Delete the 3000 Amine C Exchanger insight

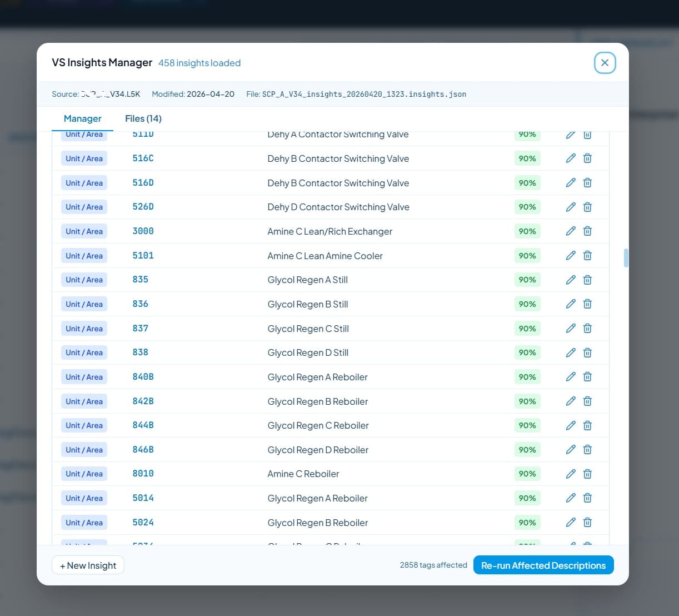point(587,231)
